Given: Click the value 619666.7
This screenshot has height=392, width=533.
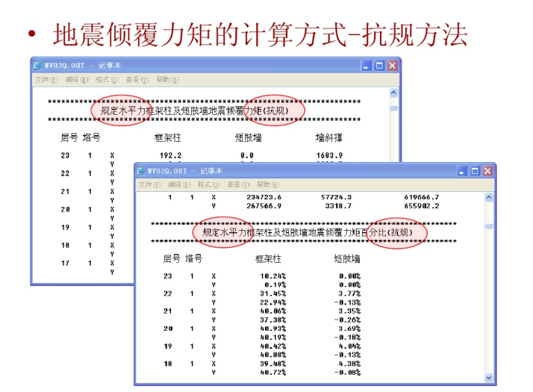Looking at the screenshot, I should pyautogui.click(x=422, y=197).
